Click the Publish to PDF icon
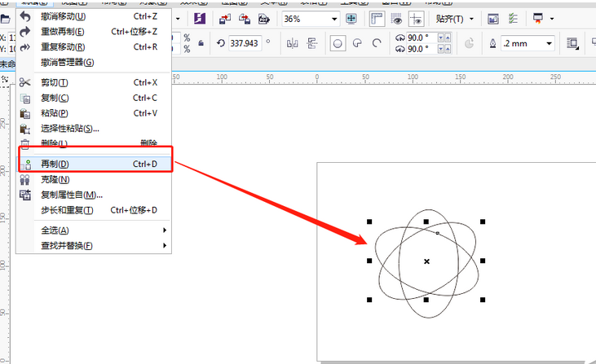The image size is (596, 364). point(265,18)
